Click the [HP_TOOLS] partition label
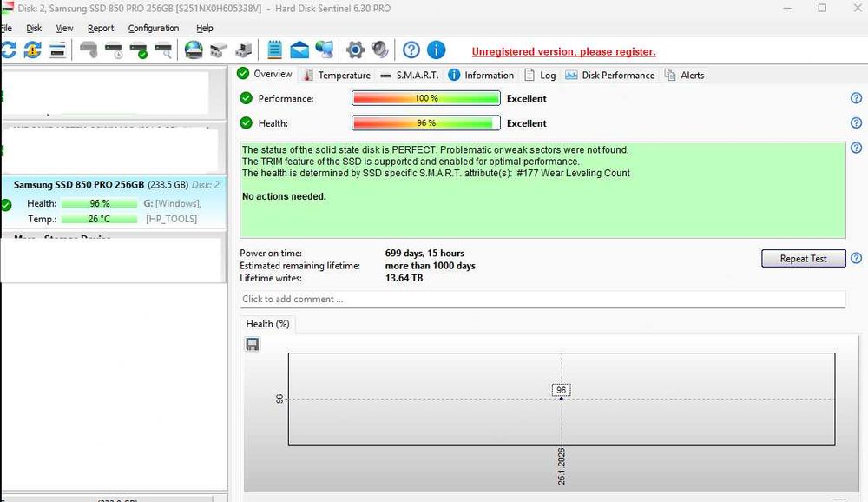The height and width of the screenshot is (502, 868). click(x=171, y=219)
